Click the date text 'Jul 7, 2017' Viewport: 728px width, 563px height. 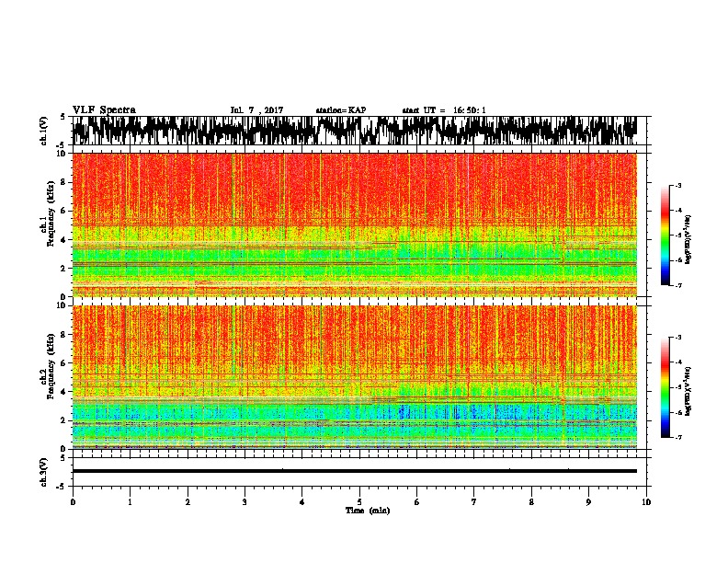(x=256, y=110)
